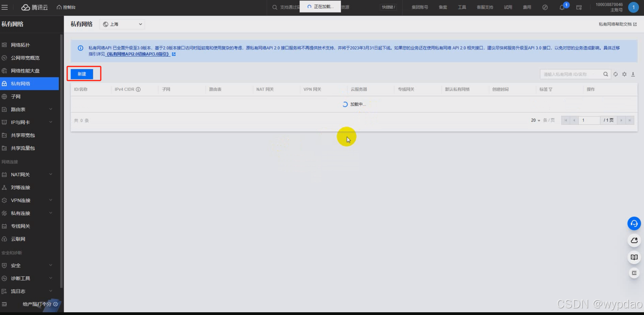Open the 客服支持 menu
This screenshot has width=644, height=315.
(x=485, y=7)
